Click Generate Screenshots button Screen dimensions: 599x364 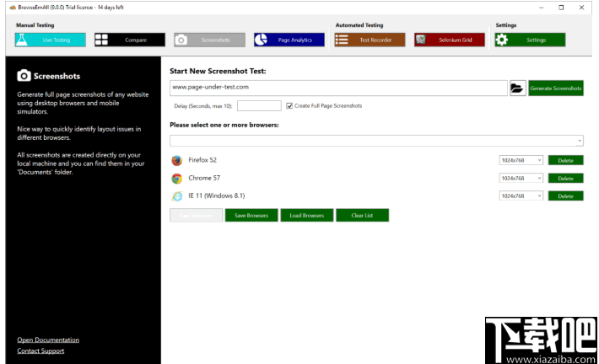tap(556, 88)
